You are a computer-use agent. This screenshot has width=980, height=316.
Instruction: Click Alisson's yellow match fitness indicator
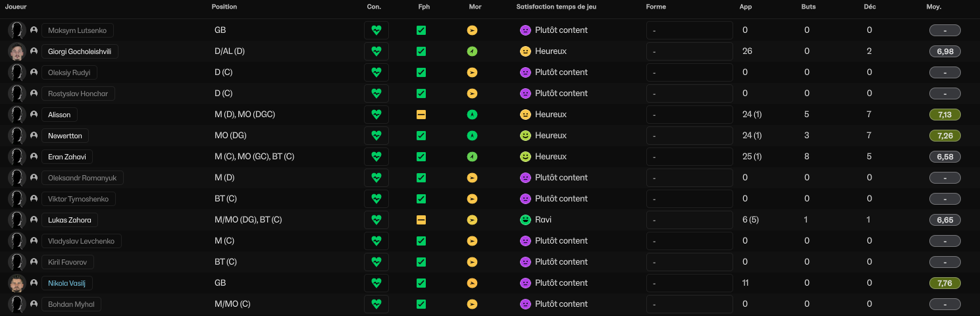point(421,115)
